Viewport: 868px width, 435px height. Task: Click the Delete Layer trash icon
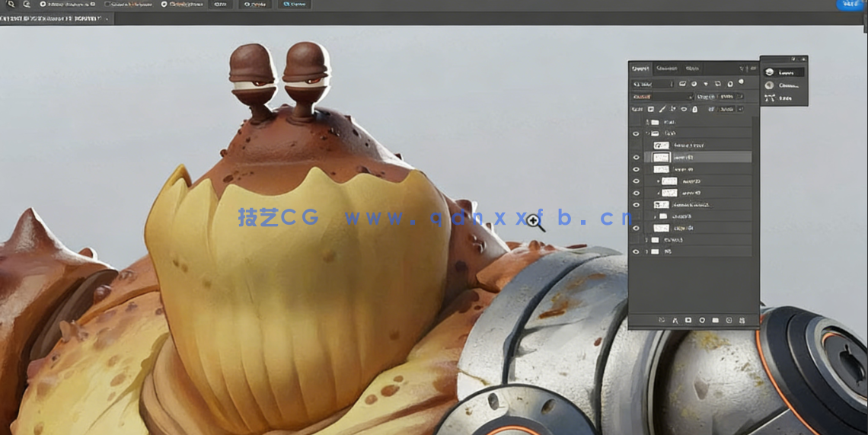pyautogui.click(x=742, y=320)
